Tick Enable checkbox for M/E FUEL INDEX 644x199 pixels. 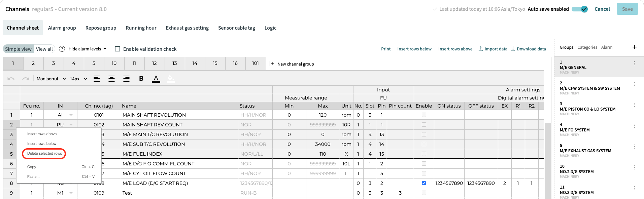point(424,154)
